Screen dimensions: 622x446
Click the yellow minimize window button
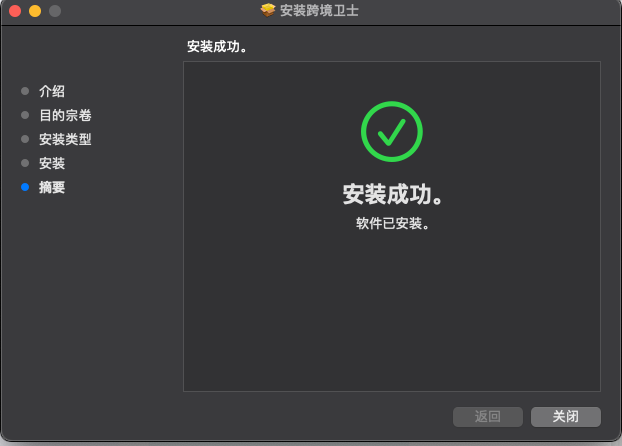coord(35,11)
